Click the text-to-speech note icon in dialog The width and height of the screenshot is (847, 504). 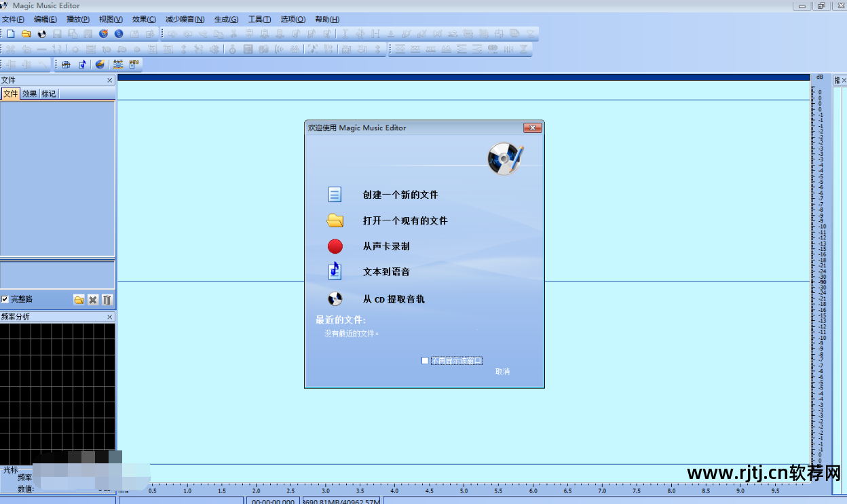point(335,271)
